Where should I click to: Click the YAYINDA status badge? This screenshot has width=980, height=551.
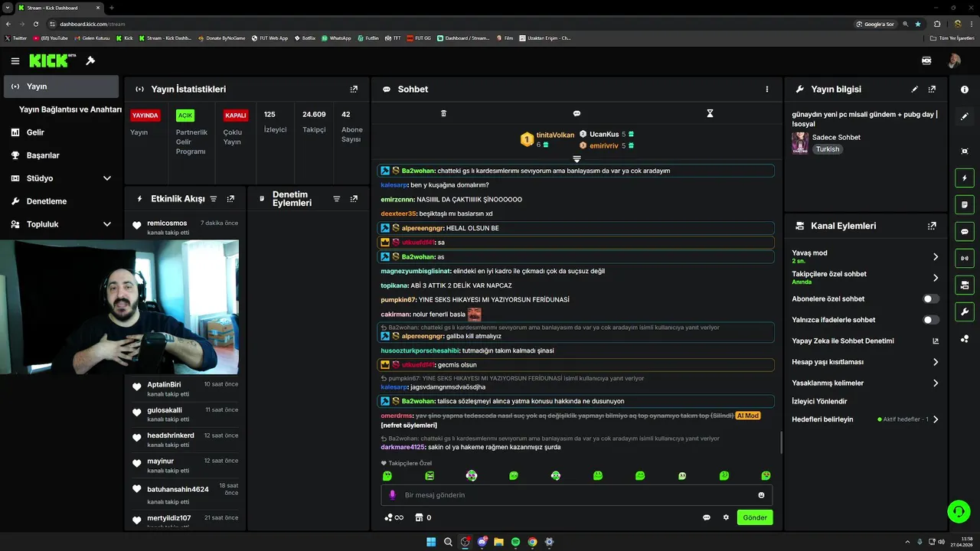(145, 116)
